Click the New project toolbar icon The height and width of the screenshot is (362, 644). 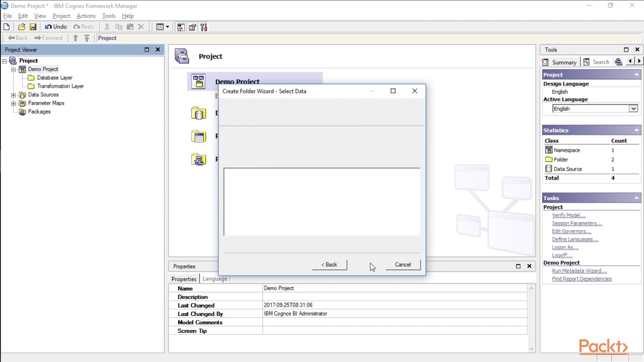click(x=7, y=27)
